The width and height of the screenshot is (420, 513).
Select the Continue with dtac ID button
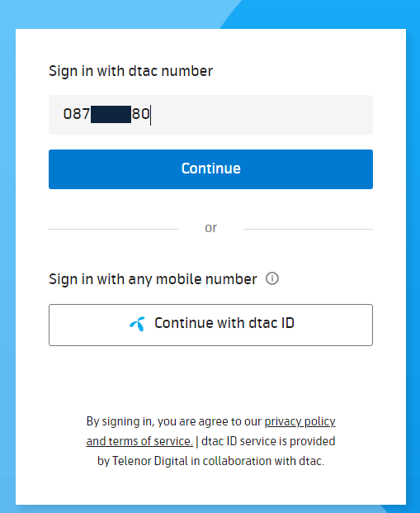pos(210,325)
